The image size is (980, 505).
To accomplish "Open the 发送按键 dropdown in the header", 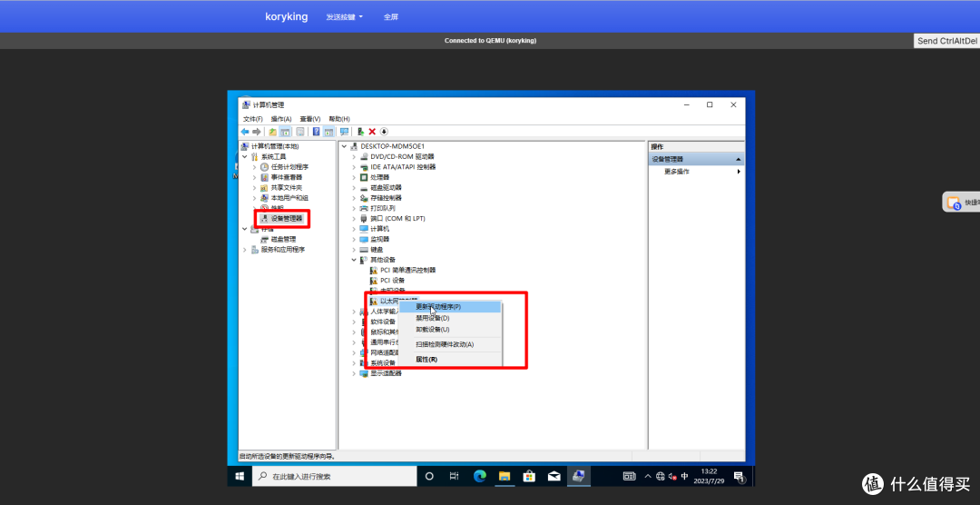I will 345,17.
